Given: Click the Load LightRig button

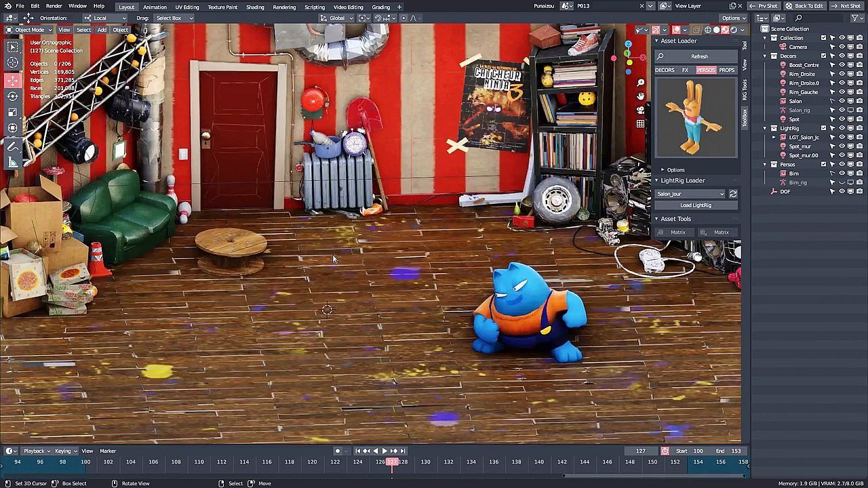Looking at the screenshot, I should click(x=696, y=205).
